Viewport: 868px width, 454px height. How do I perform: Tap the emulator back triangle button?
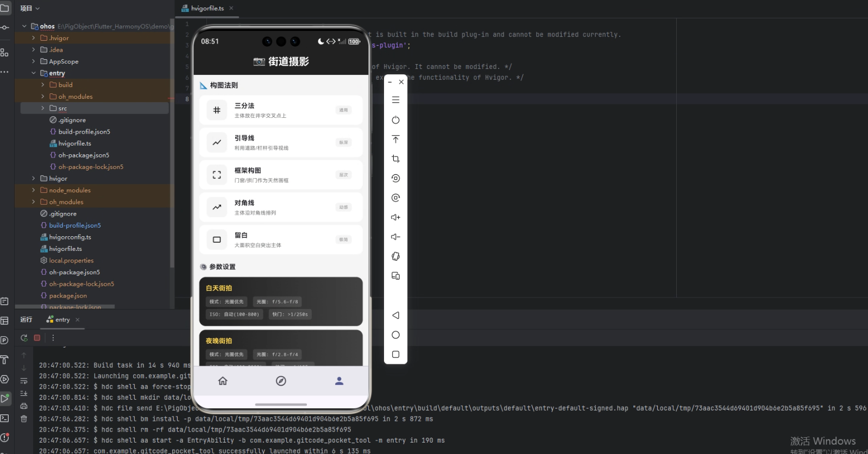395,316
